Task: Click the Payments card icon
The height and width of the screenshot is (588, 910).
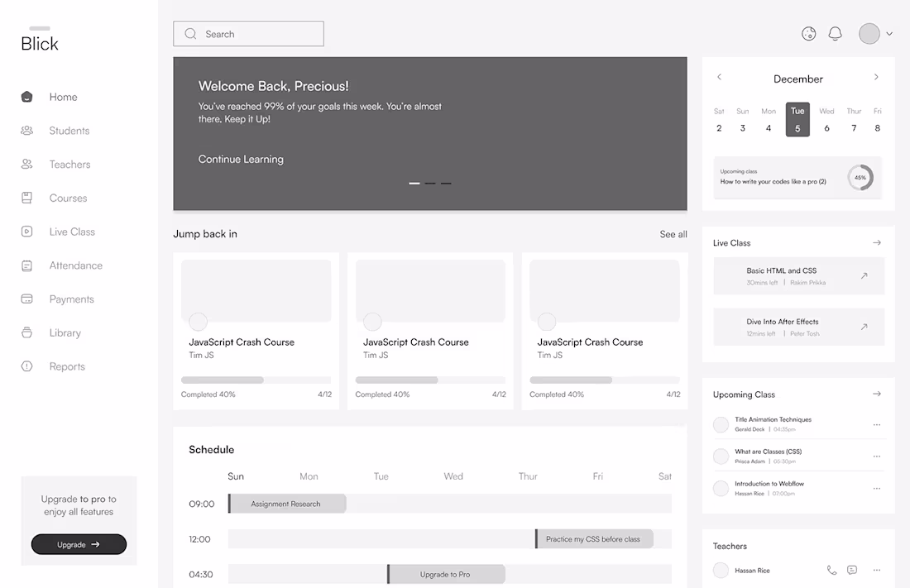Action: 26,299
